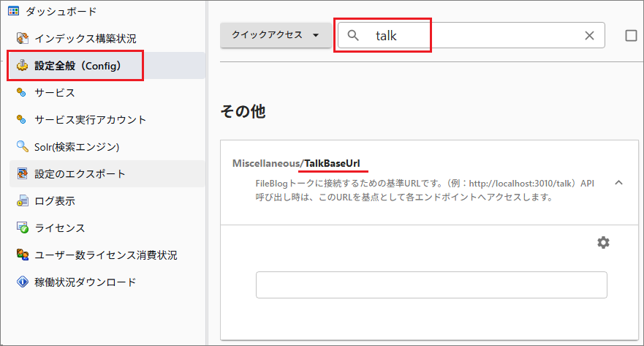Click the user license consumption icon
Image resolution: width=644 pixels, height=346 pixels.
click(22, 255)
